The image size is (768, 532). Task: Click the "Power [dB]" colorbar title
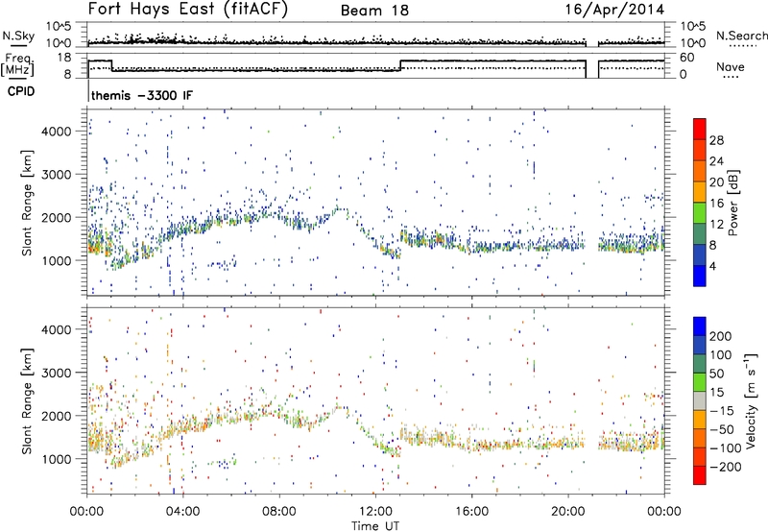pos(733,203)
